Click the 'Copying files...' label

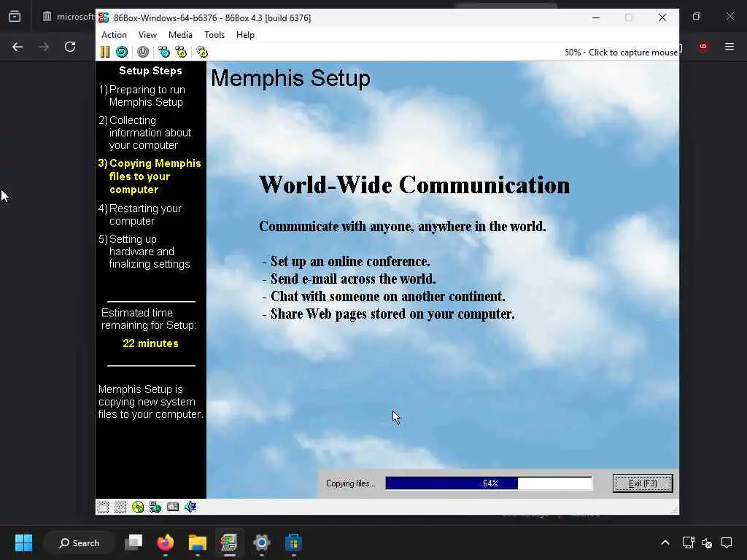pyautogui.click(x=351, y=483)
